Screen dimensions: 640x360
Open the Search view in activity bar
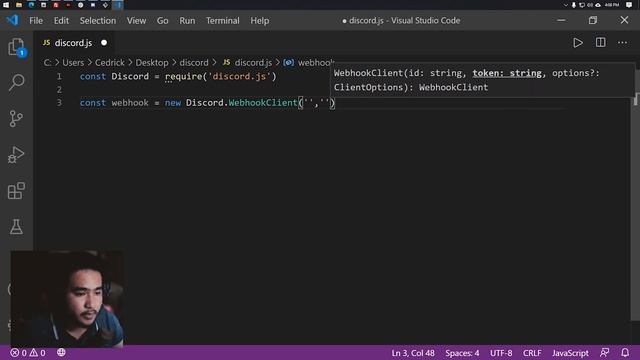pos(16,83)
